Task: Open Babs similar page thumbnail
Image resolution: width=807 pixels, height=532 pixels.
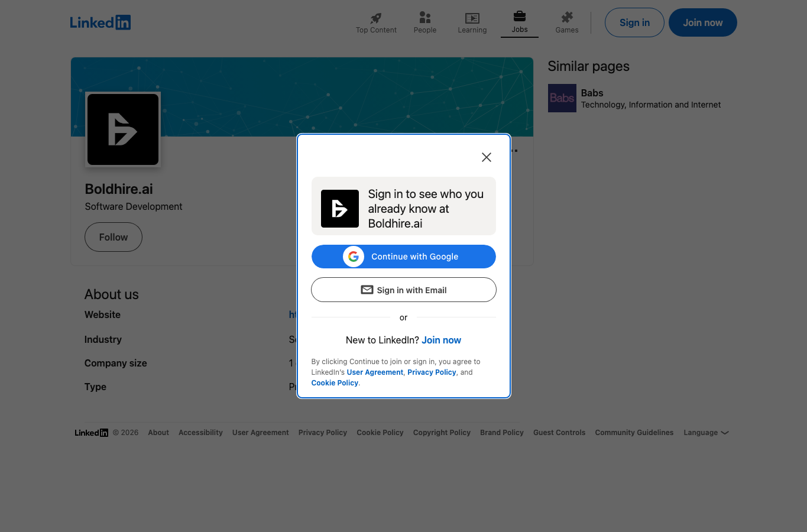Action: tap(562, 98)
